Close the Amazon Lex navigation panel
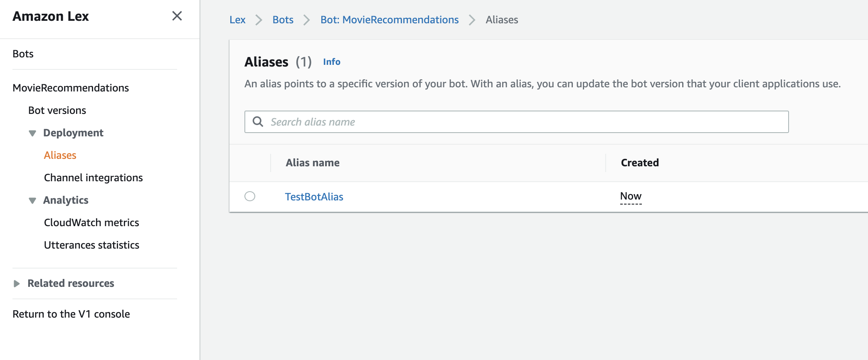The height and width of the screenshot is (360, 868). pyautogui.click(x=177, y=16)
